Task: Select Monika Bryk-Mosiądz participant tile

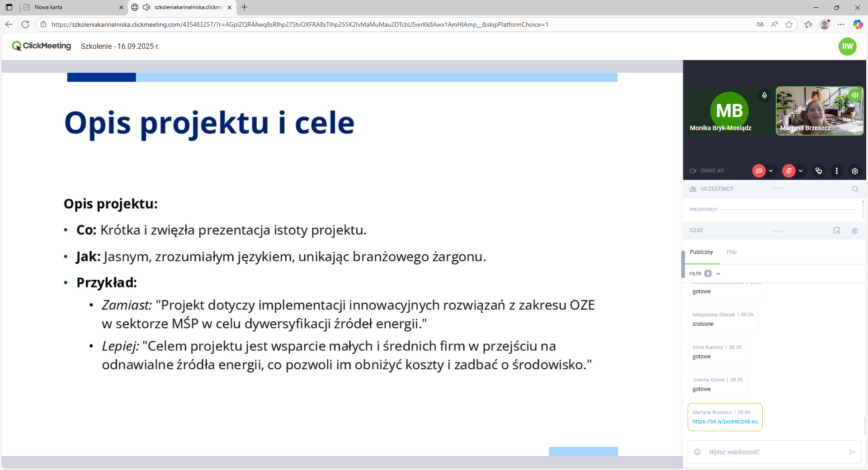Action: [x=729, y=111]
